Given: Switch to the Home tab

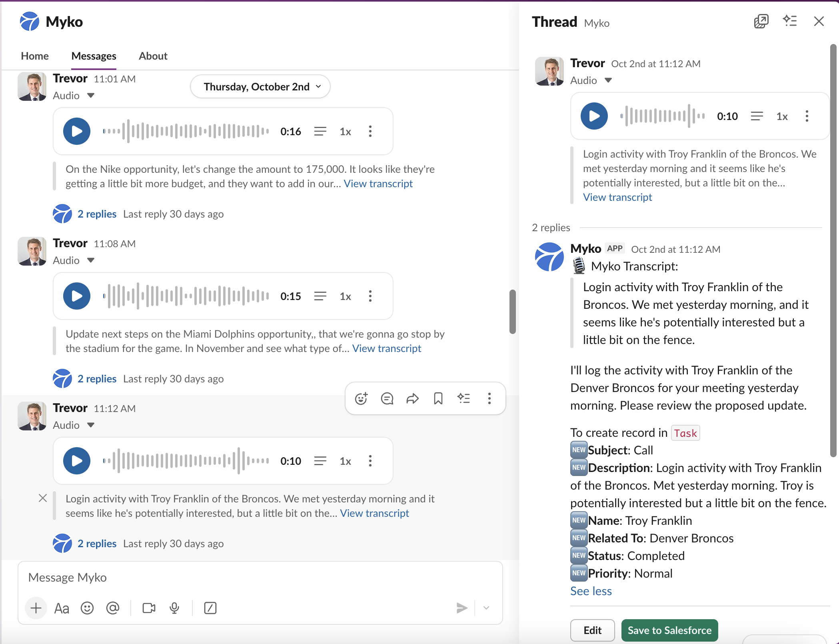Looking at the screenshot, I should point(35,56).
